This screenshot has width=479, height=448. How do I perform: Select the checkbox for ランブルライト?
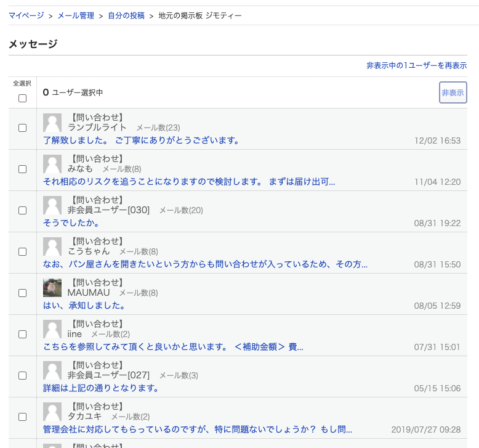point(22,128)
